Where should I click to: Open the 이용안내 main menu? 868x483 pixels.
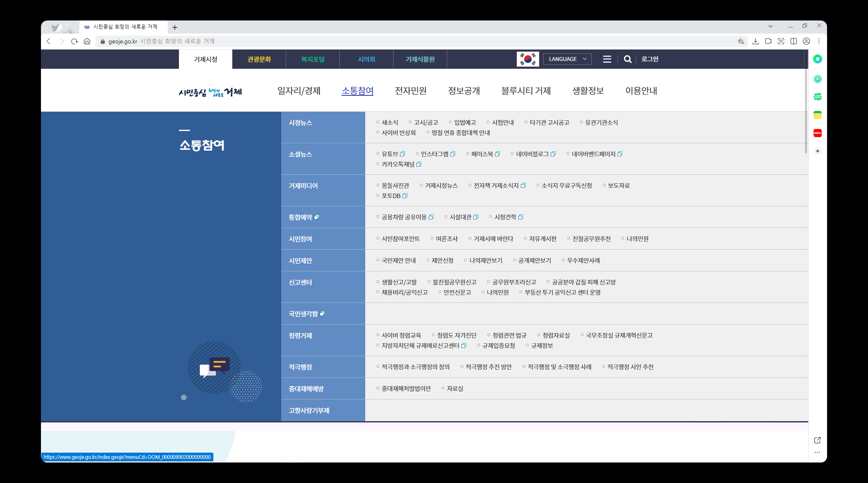point(641,90)
